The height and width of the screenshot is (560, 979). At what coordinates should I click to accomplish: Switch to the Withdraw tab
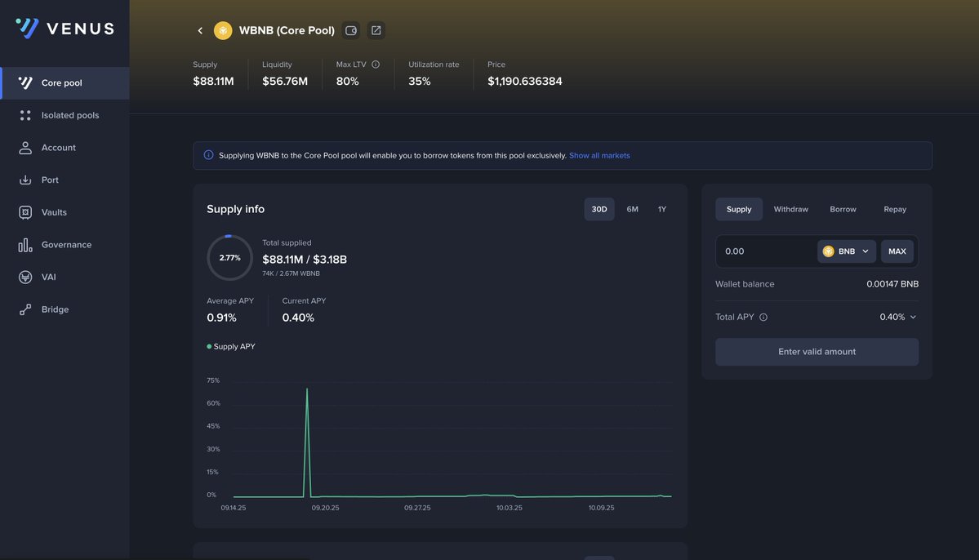pos(790,209)
